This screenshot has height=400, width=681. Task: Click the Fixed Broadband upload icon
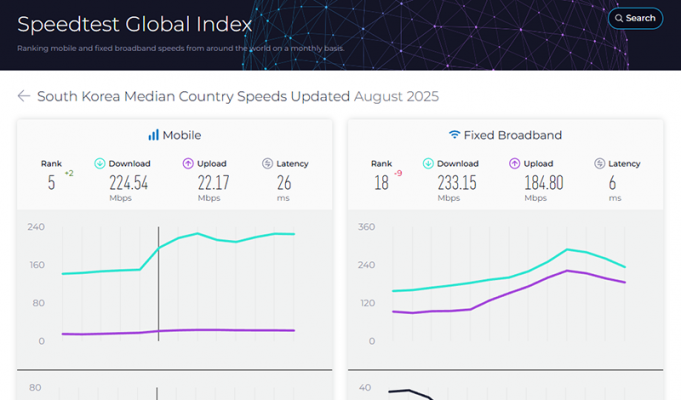point(515,163)
